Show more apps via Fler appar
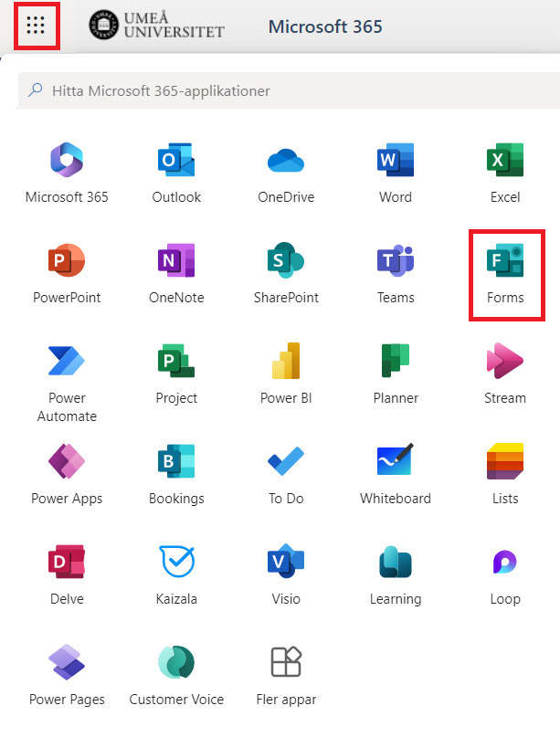 pyautogui.click(x=286, y=676)
